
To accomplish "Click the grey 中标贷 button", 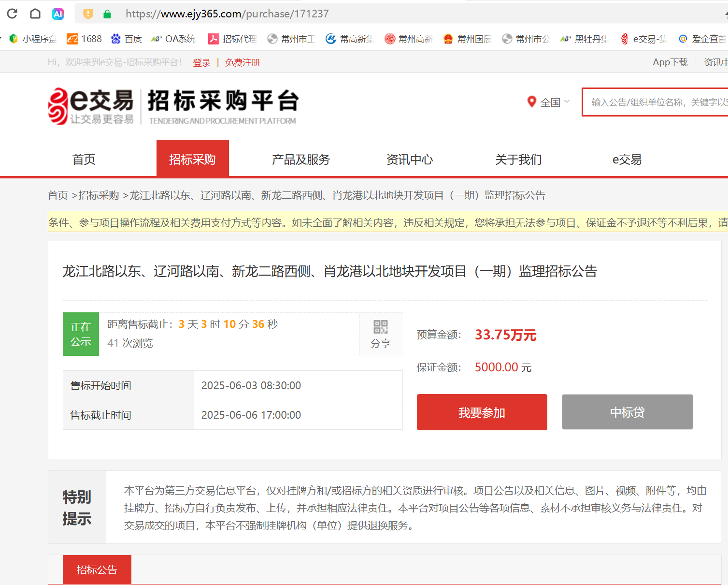I will [x=628, y=412].
